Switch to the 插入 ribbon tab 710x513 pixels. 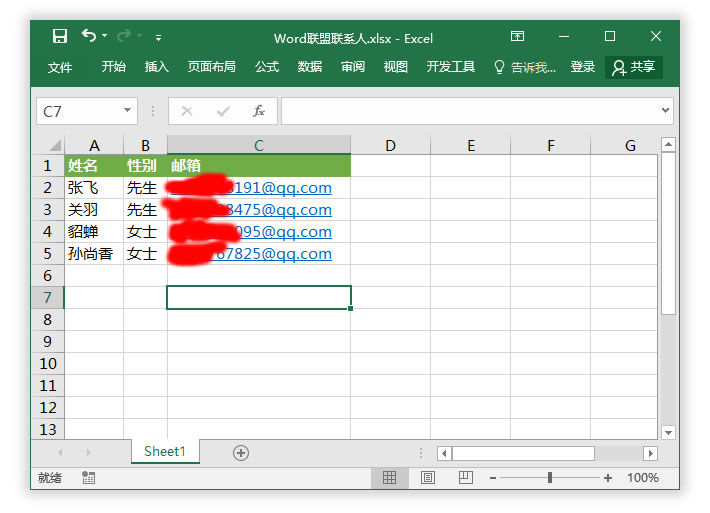point(157,67)
